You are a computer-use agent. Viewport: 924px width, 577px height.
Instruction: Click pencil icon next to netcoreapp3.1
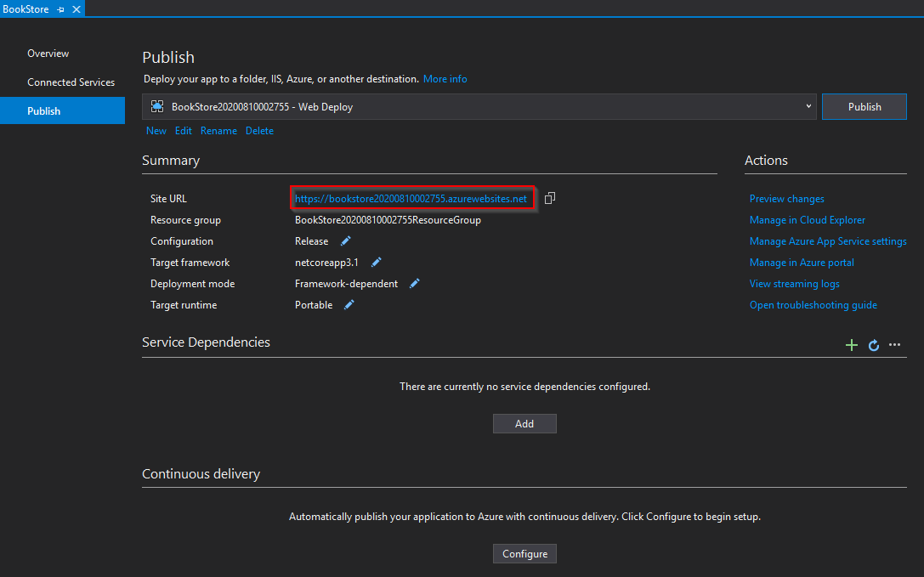376,263
